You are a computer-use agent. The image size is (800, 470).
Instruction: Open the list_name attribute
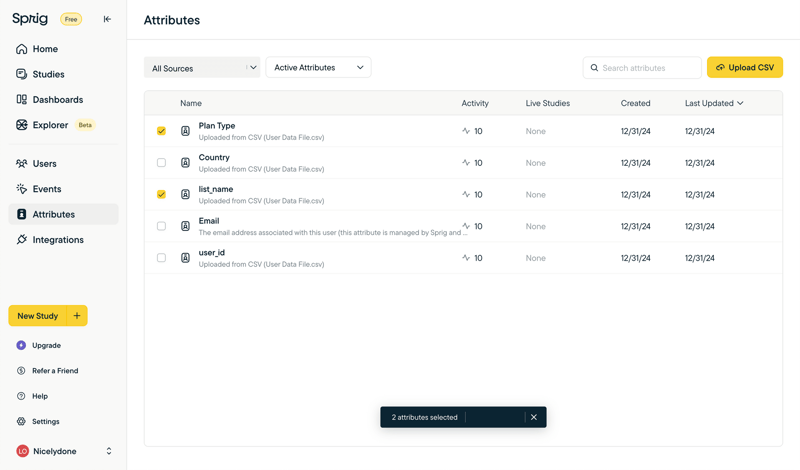tap(216, 189)
